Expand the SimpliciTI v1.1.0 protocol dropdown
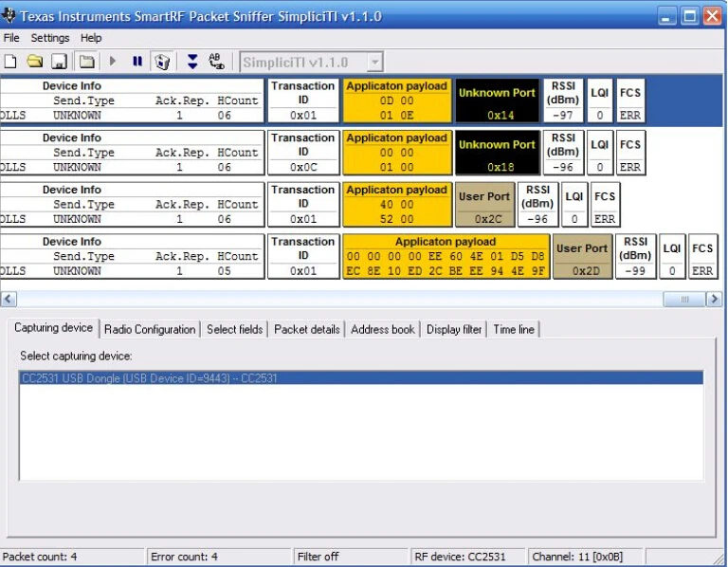The width and height of the screenshot is (728, 567). click(x=374, y=63)
